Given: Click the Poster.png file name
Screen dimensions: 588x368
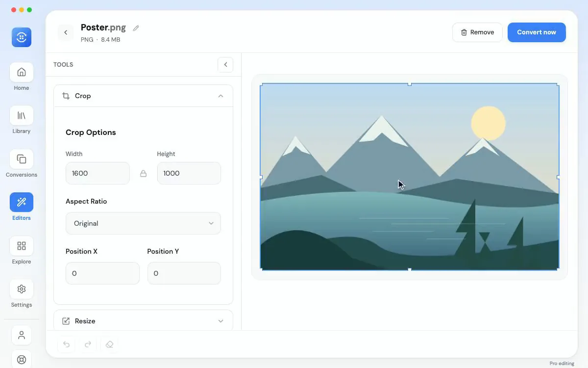Looking at the screenshot, I should coord(103,27).
